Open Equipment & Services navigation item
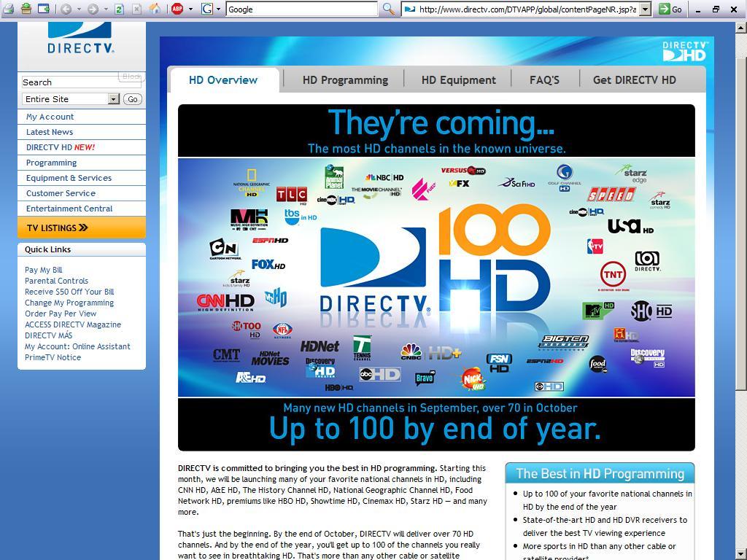Screen dimensions: 747x560 click(x=82, y=178)
